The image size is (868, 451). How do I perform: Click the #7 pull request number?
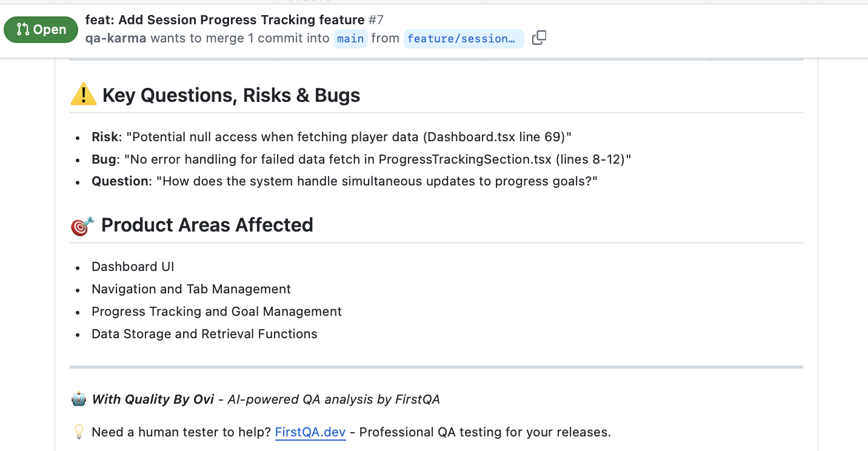click(x=376, y=20)
